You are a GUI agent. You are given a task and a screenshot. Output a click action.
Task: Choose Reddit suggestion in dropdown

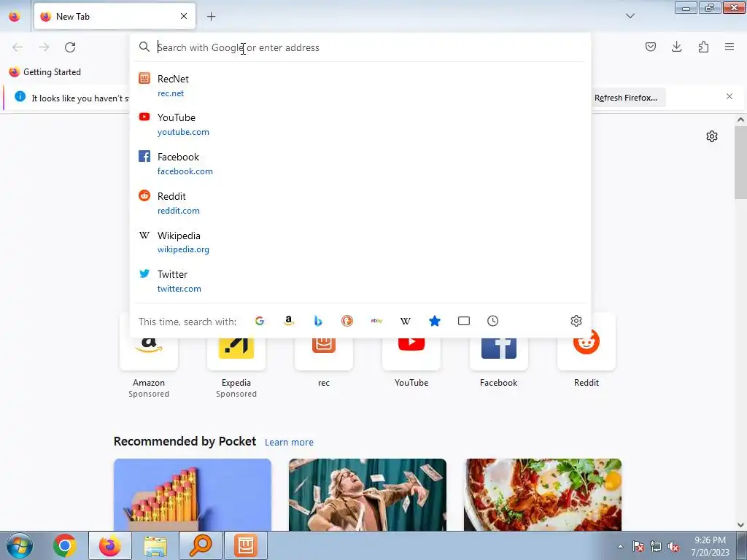tap(360, 203)
